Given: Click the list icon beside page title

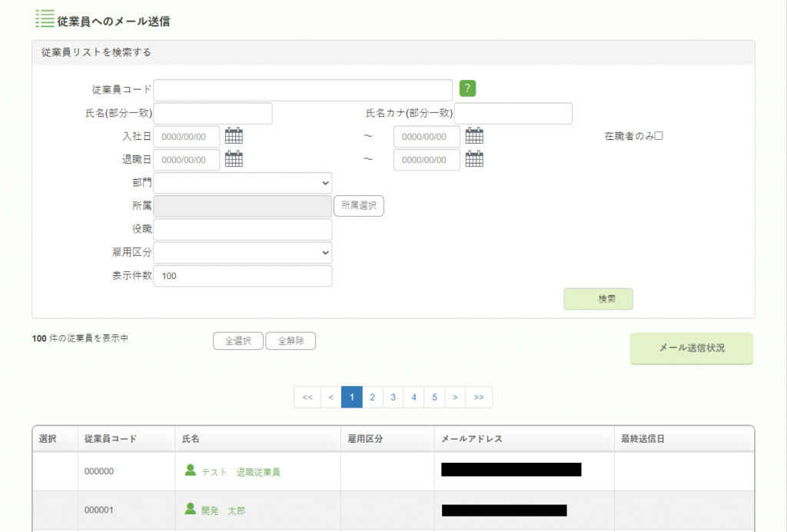Looking at the screenshot, I should [45, 19].
